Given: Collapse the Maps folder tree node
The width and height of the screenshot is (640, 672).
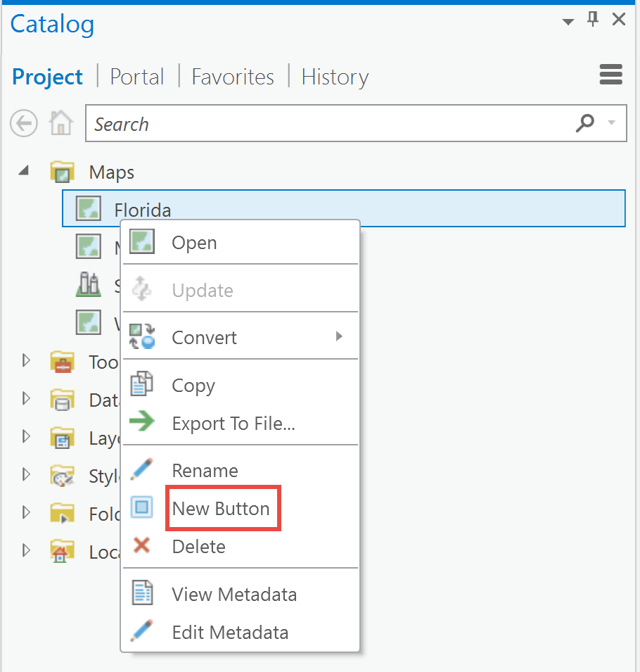Looking at the screenshot, I should (x=25, y=171).
